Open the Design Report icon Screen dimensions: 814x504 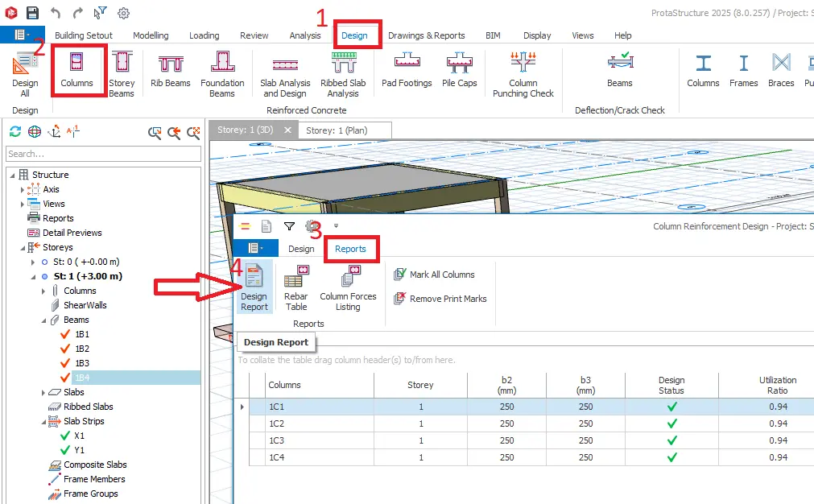pyautogui.click(x=254, y=287)
